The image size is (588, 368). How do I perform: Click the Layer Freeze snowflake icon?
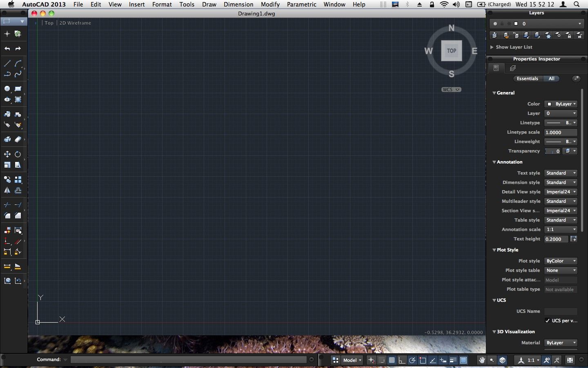click(548, 36)
